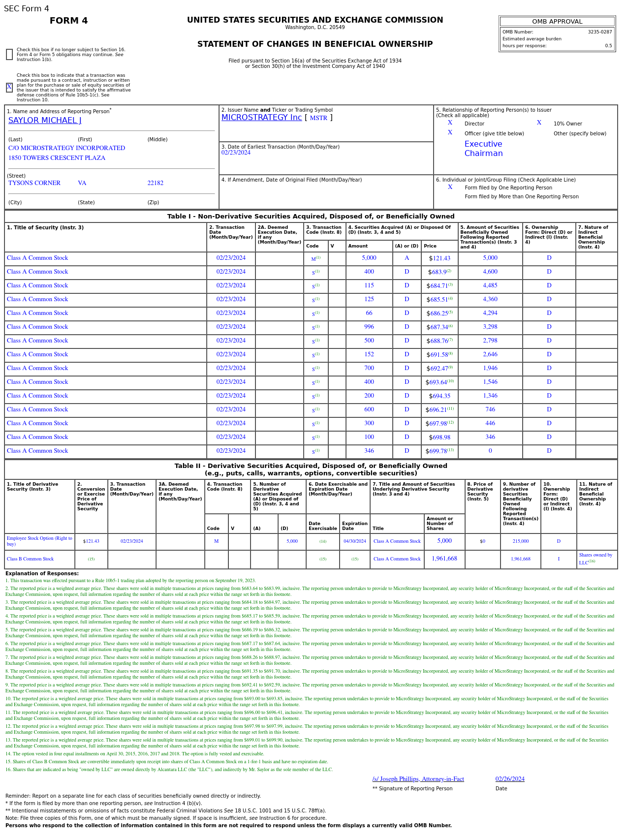Click the I indirect ownership form in Class B row
The image size is (622, 840).
[559, 559]
